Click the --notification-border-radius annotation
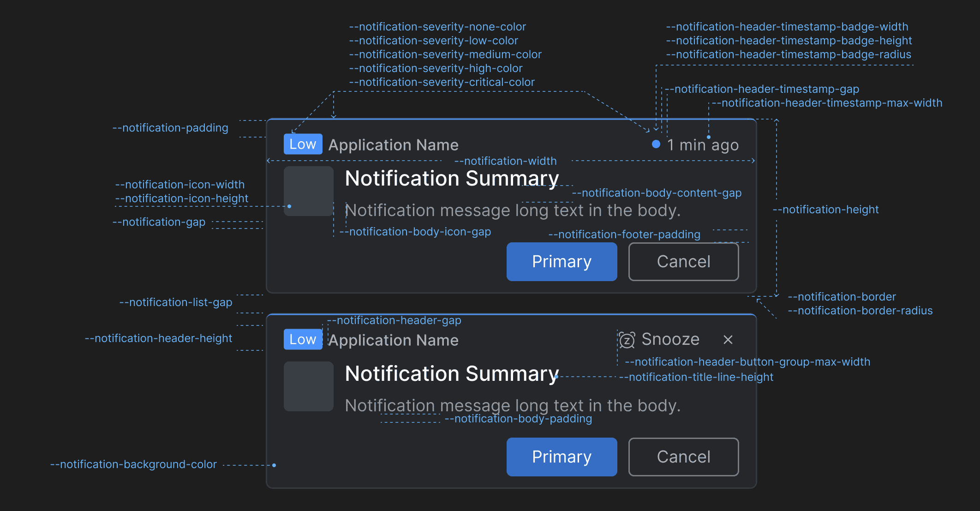The image size is (980, 511). pos(860,311)
